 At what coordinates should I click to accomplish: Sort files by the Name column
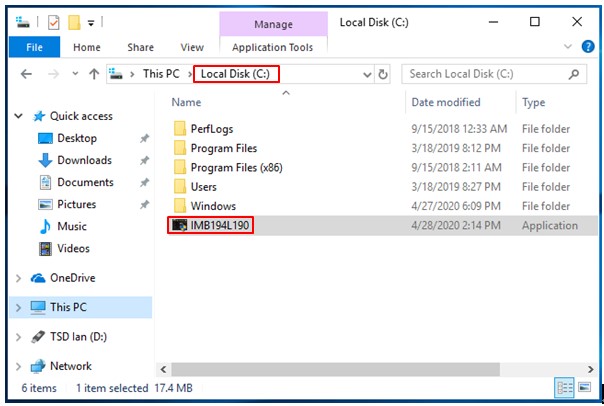(186, 102)
